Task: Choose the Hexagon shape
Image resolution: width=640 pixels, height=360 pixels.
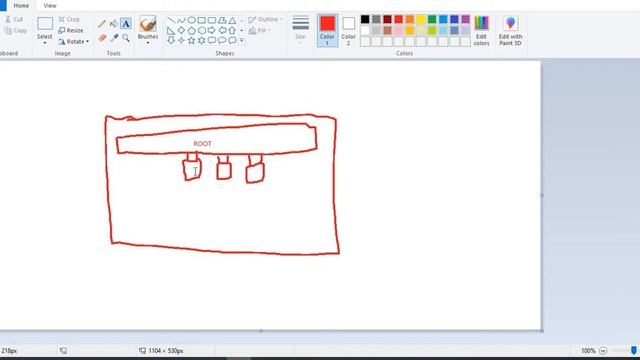Action: click(202, 30)
